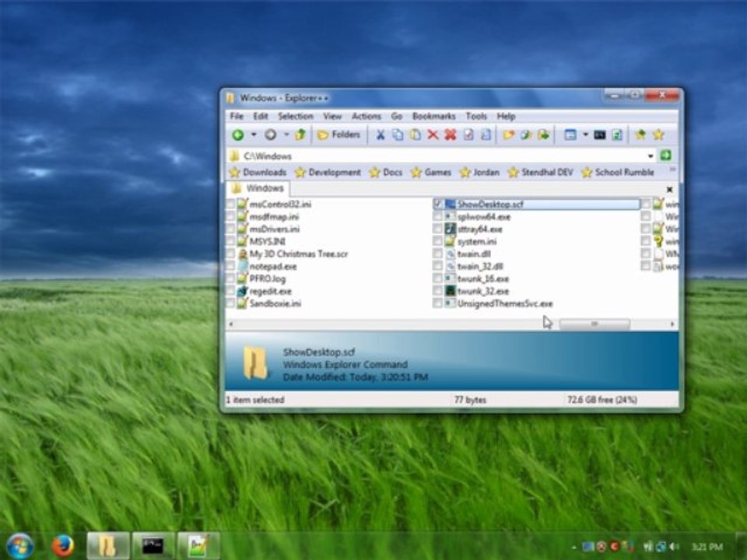Click the taskbar clock showing 3:21 PM
Viewport: 747px width, 560px height.
tap(707, 547)
